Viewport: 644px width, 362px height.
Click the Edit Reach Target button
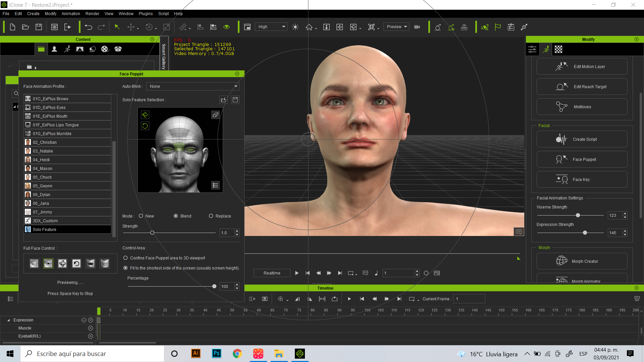click(582, 87)
